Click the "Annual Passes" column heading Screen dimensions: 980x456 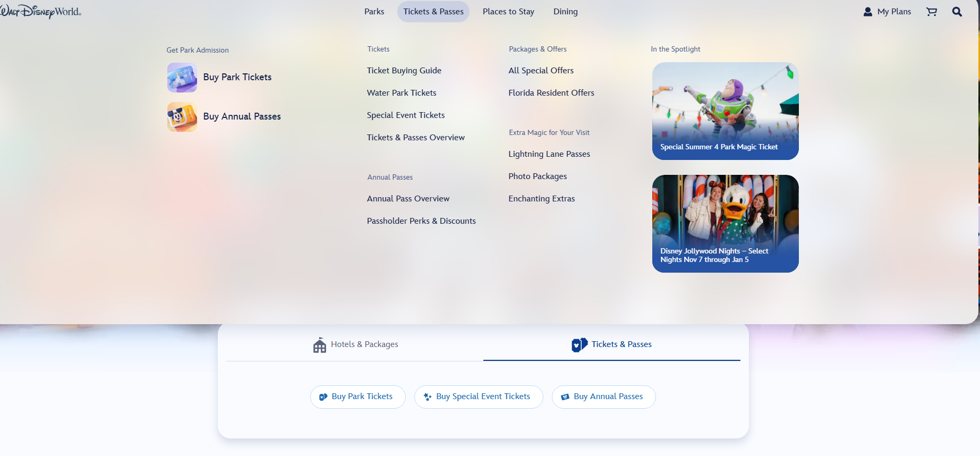pos(390,178)
